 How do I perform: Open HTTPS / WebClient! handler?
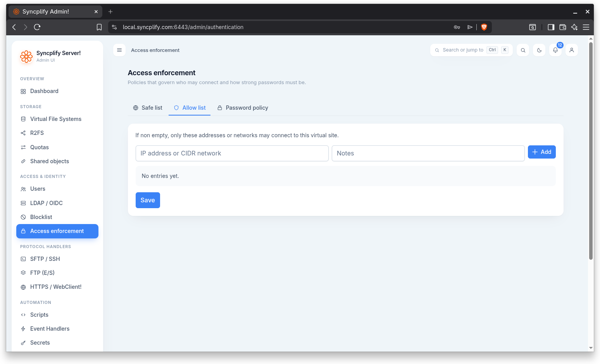(57, 287)
